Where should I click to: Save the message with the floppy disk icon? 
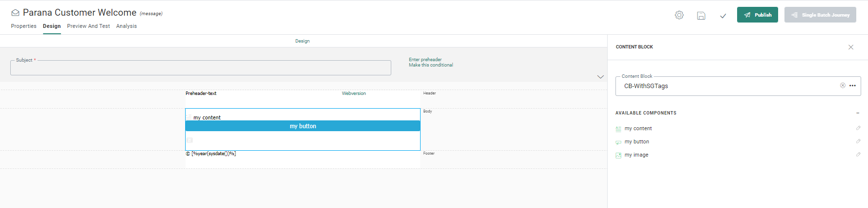point(701,16)
